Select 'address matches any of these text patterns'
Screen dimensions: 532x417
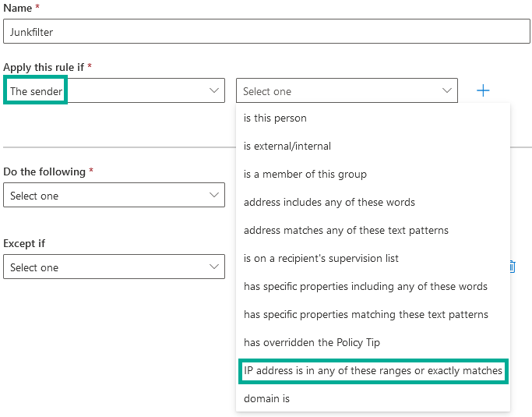pyautogui.click(x=346, y=231)
